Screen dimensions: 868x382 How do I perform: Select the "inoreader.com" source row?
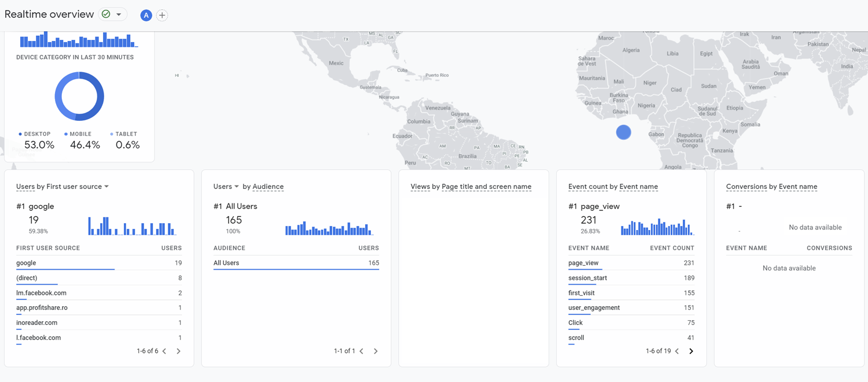(99, 323)
